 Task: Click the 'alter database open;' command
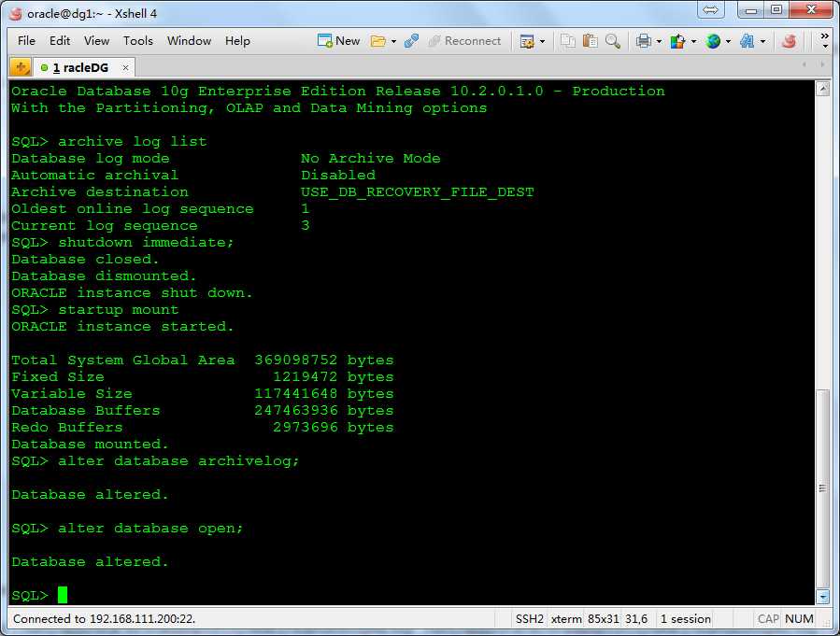[150, 529]
